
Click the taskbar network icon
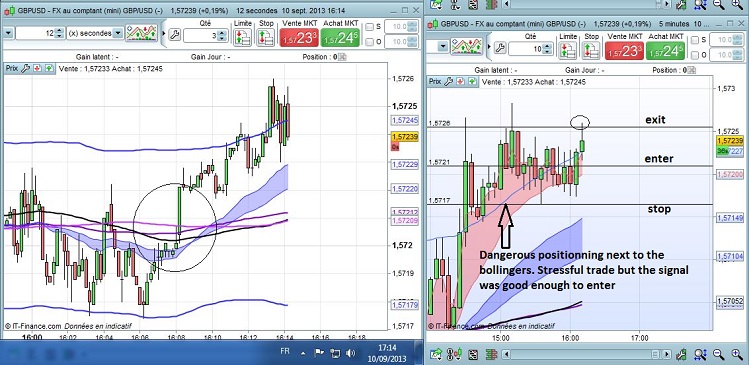[335, 353]
